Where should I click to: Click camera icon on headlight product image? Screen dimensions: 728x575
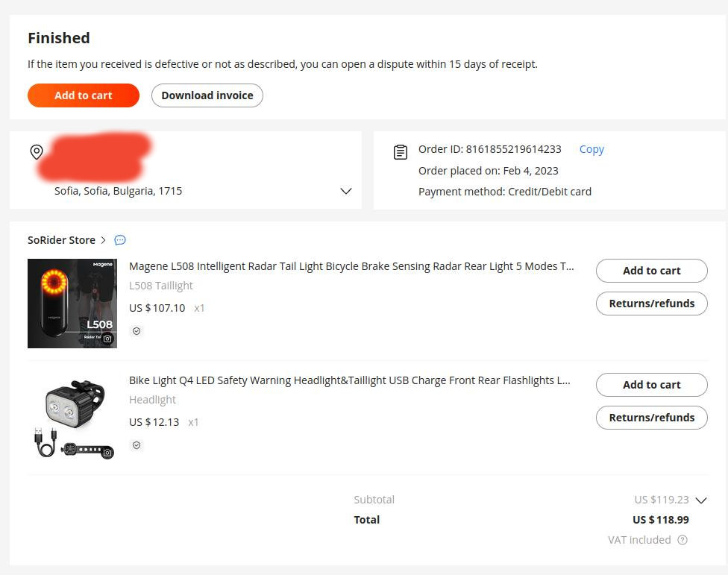[107, 453]
